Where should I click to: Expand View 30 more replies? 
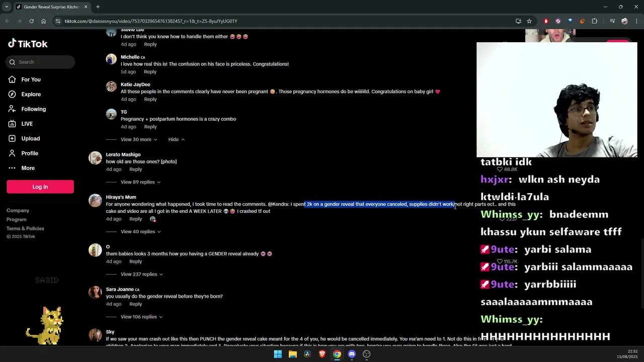[x=139, y=139]
